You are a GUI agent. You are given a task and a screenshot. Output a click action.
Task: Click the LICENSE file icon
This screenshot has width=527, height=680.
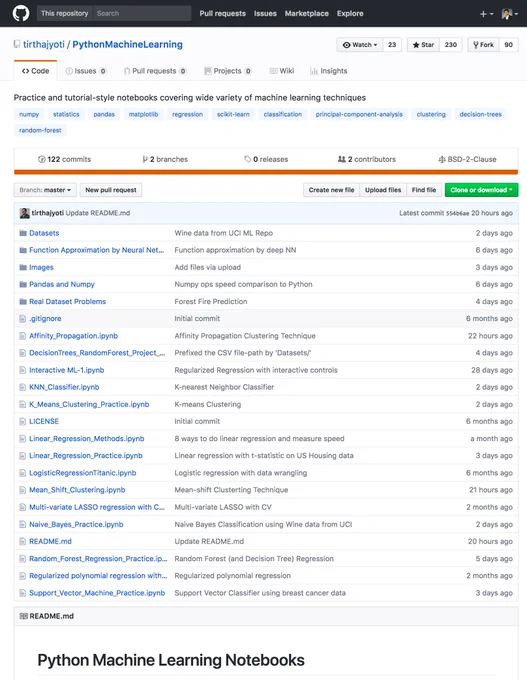pyautogui.click(x=23, y=422)
